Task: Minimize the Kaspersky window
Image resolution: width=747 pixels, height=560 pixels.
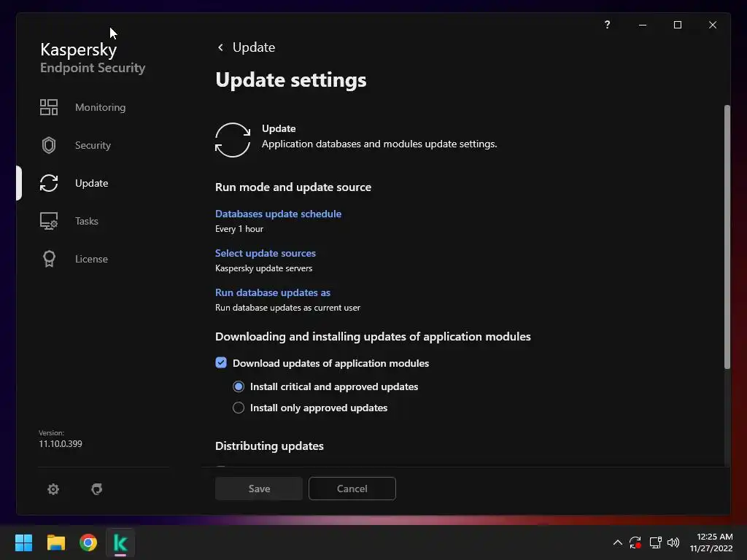Action: (x=643, y=25)
